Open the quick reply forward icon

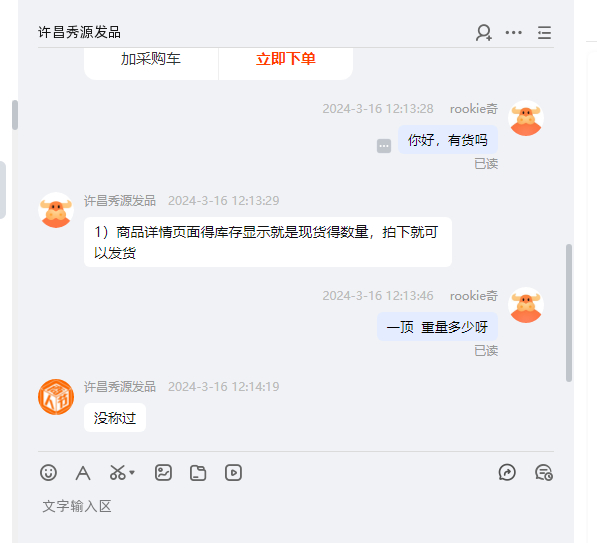507,473
